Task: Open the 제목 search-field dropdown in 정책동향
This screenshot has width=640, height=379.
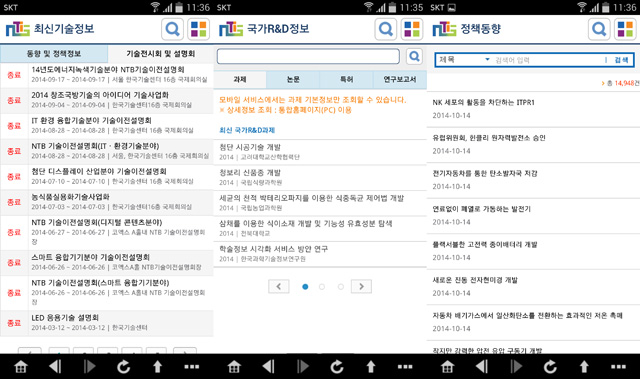Action: [464, 60]
